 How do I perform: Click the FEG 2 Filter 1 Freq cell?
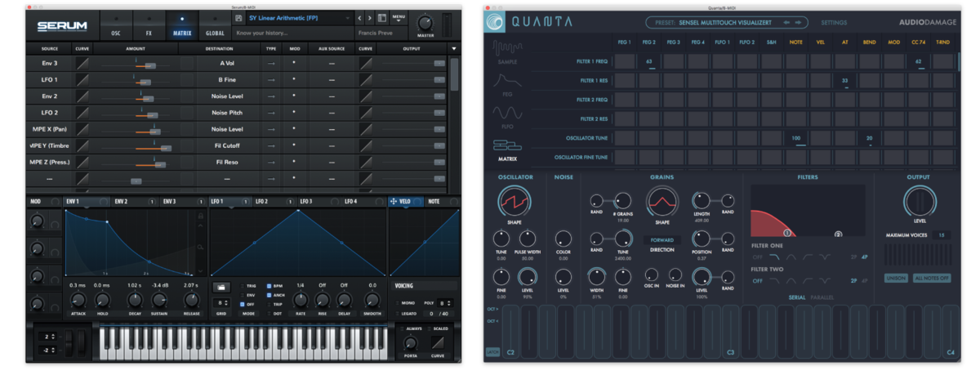(648, 61)
